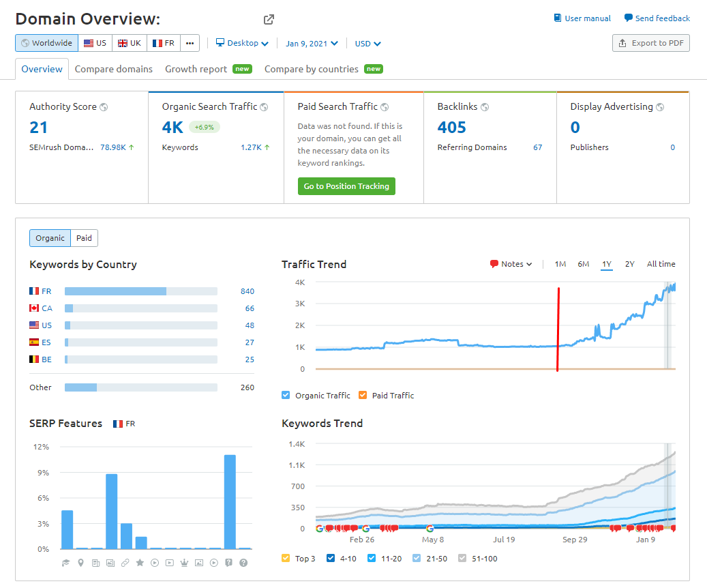Click the globe info icon next to Authority Score
707x588 pixels.
click(x=104, y=107)
